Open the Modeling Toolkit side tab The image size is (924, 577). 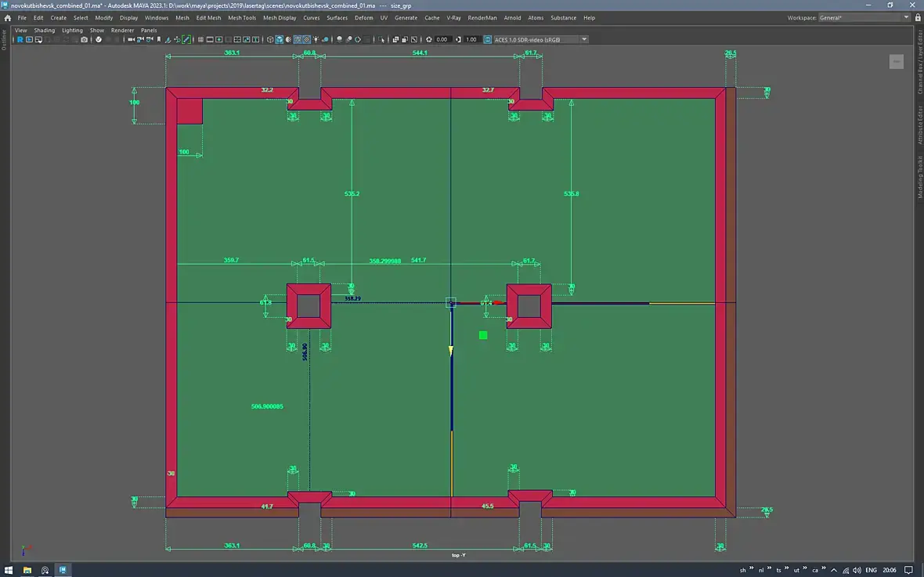point(919,177)
